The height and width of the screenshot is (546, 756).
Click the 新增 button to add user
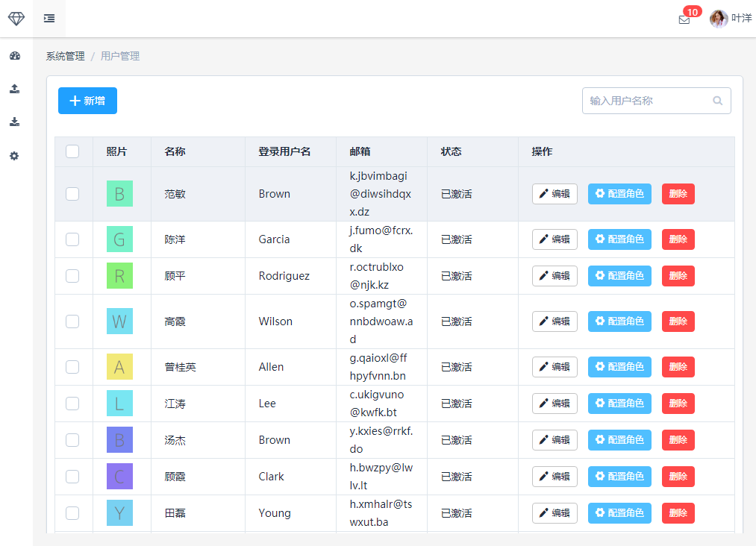pyautogui.click(x=87, y=101)
